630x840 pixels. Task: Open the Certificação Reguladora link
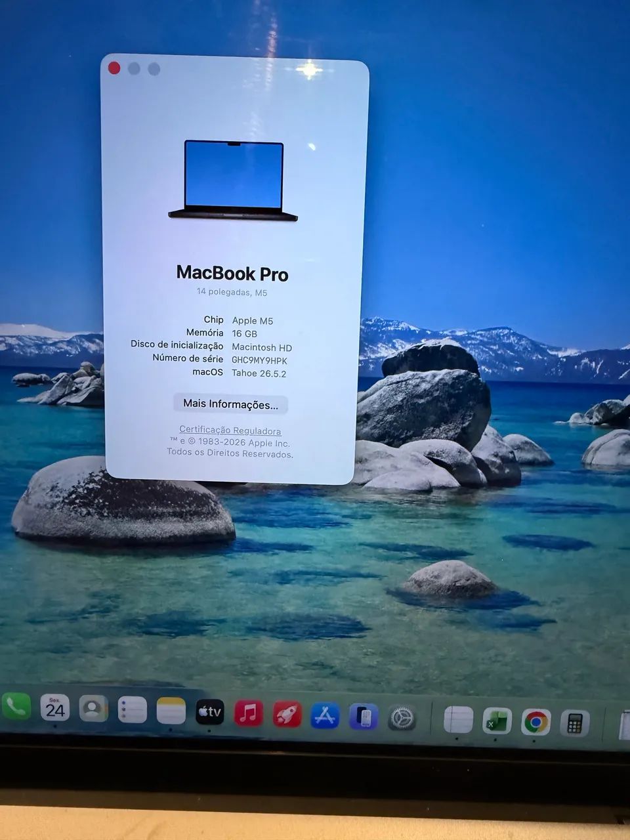tap(230, 430)
